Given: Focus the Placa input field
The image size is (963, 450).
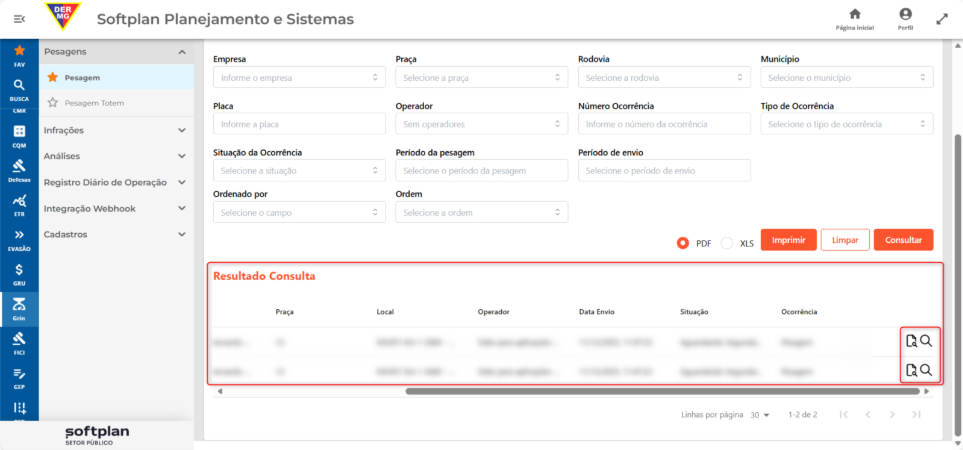Looking at the screenshot, I should pos(299,124).
